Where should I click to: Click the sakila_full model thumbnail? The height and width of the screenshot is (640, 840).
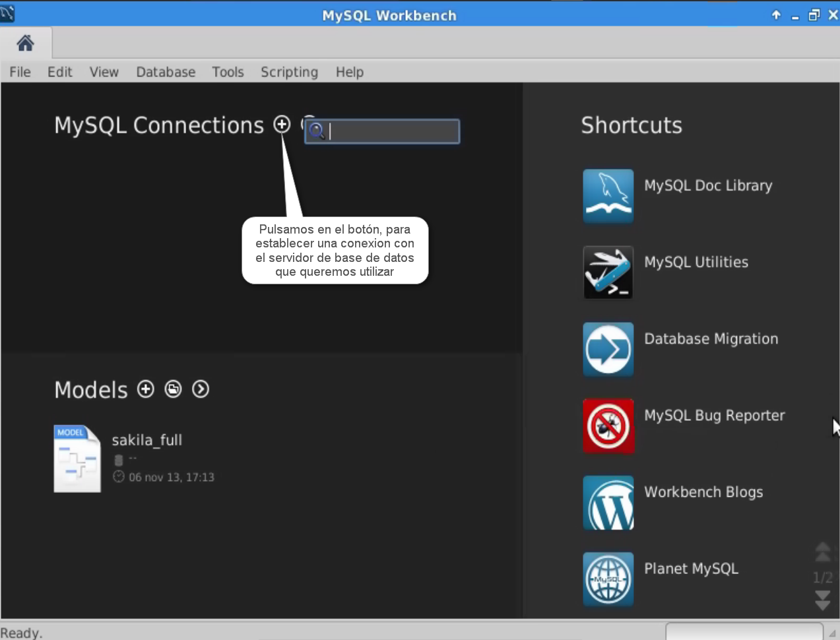point(77,458)
